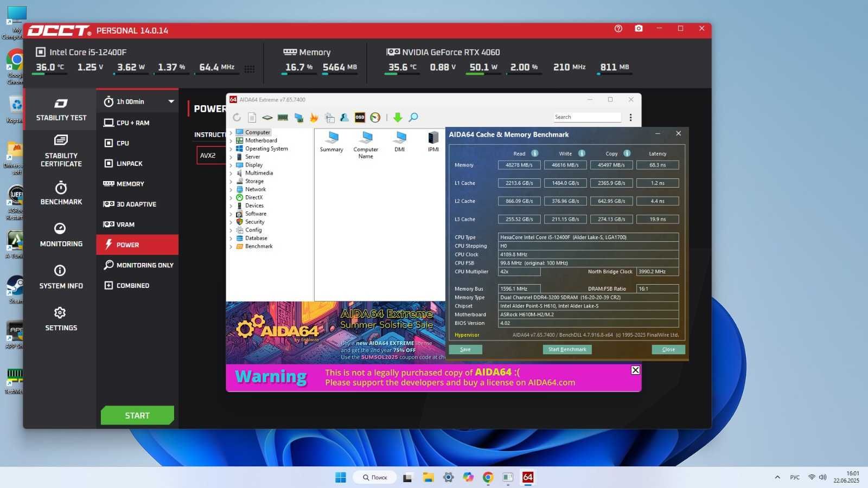Open the Computer Name item
Viewport: 868px width, 488px height.
(x=366, y=145)
